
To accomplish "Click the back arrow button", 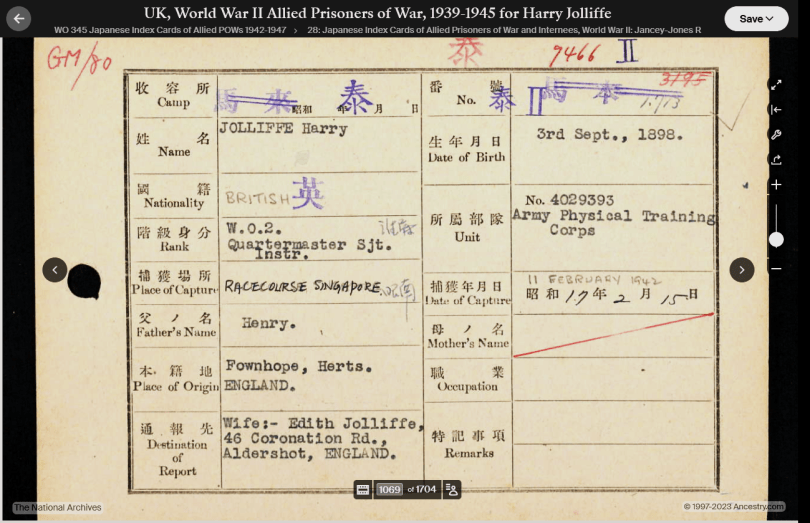I will 19,18.
